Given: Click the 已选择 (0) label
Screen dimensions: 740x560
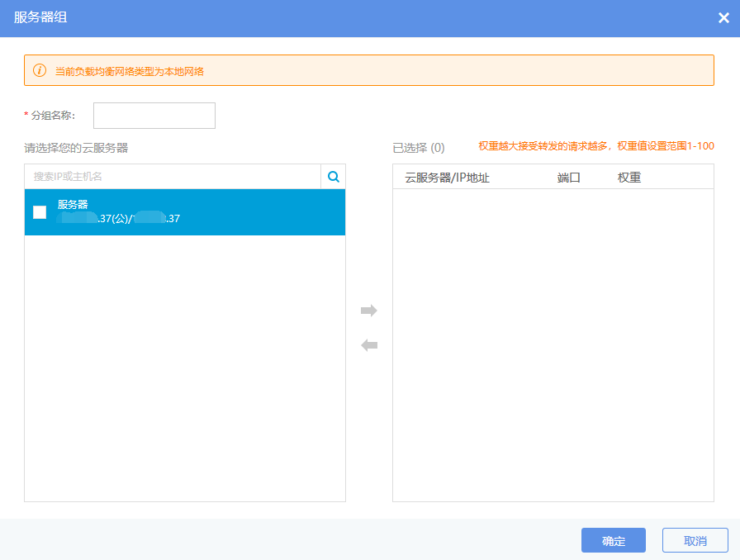Looking at the screenshot, I should point(419,148).
